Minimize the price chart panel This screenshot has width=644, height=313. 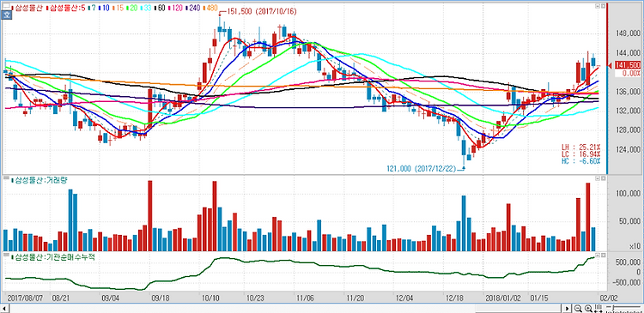tap(598, 5)
